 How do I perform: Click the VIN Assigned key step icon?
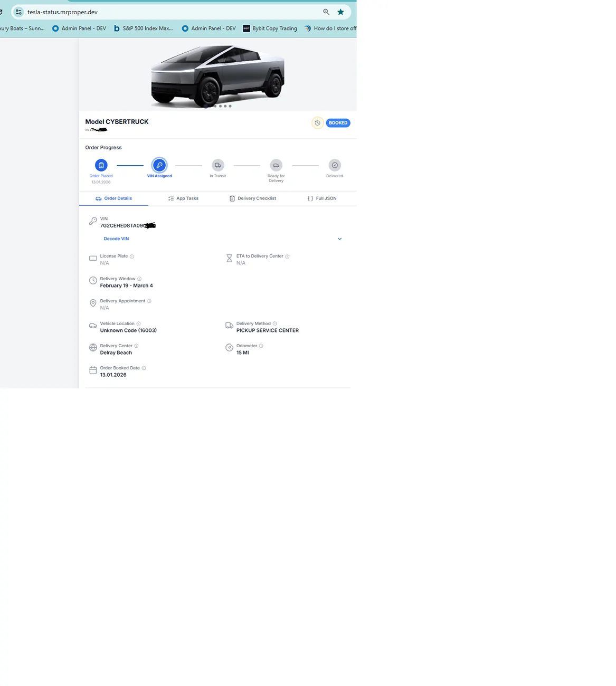pos(159,165)
